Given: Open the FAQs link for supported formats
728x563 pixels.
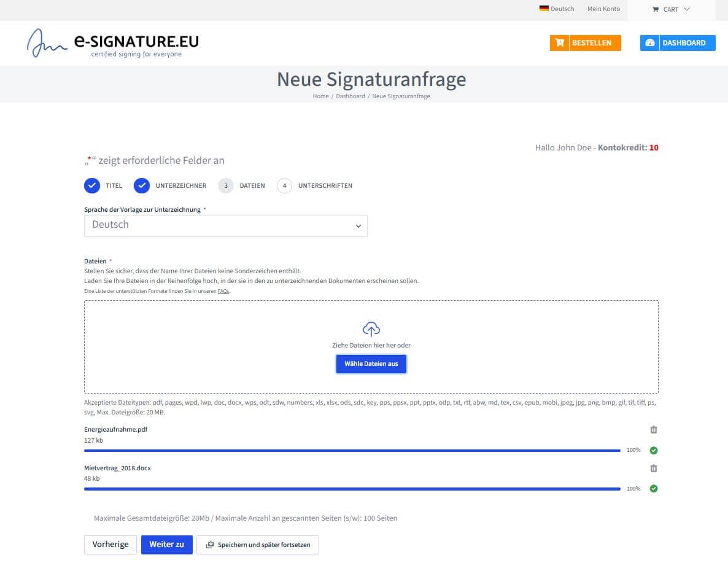Looking at the screenshot, I should [223, 291].
